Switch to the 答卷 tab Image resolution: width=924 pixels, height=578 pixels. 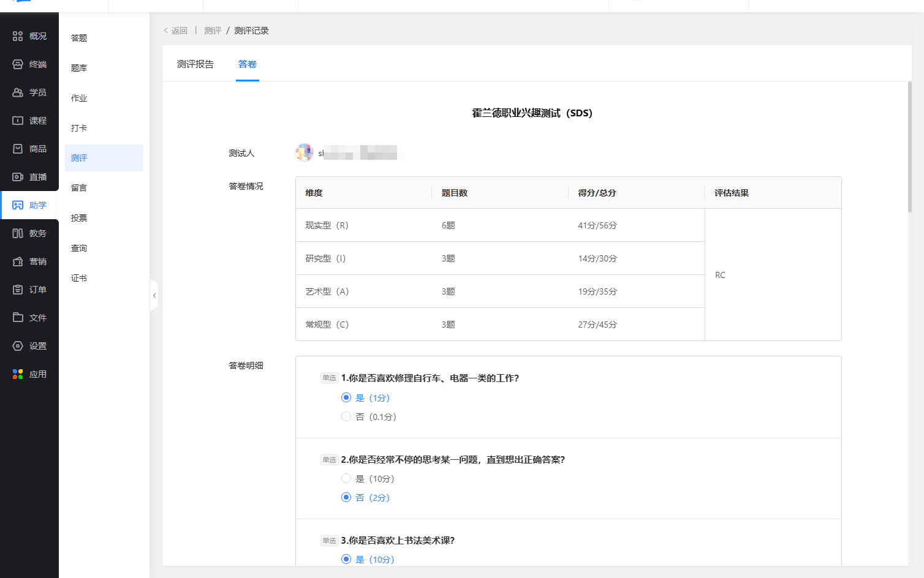point(247,64)
